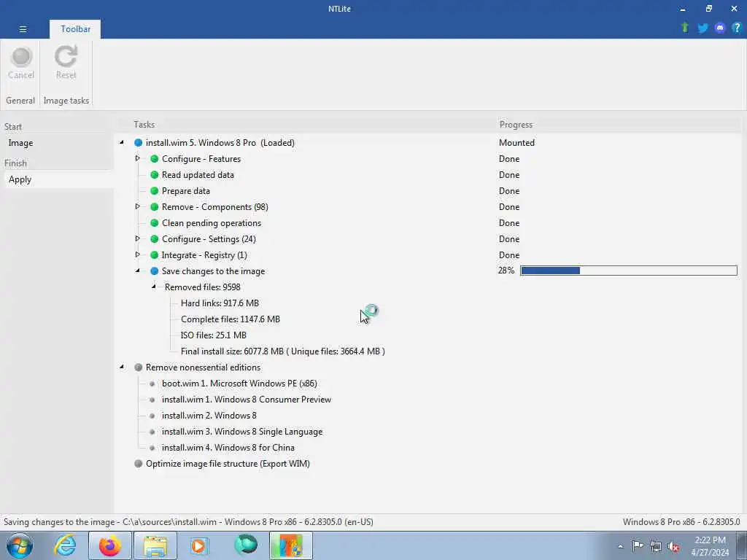Image resolution: width=747 pixels, height=560 pixels.
Task: Select install.wim 2. Windows 8 row
Action: tap(209, 415)
